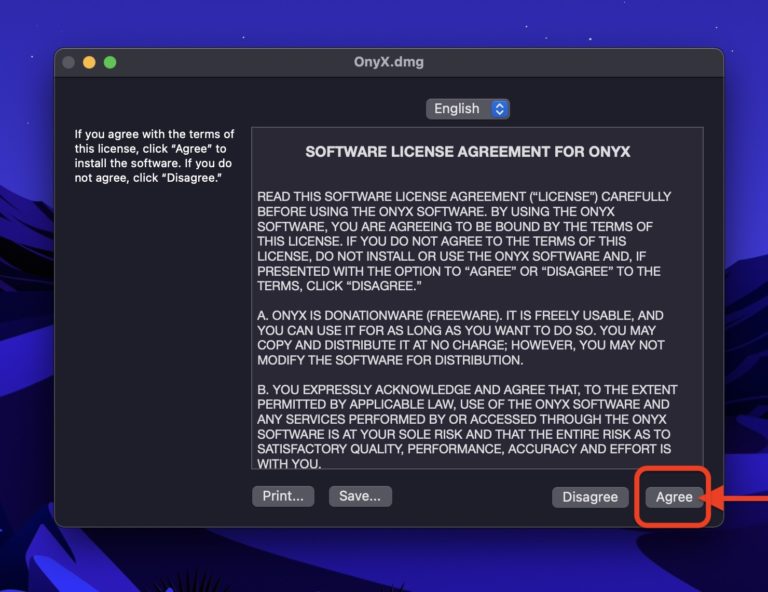Click the heading "SOFTWARE LICENSE AGREEMENT FOR ONYX"
Screen dimensions: 768x592
tap(468, 152)
